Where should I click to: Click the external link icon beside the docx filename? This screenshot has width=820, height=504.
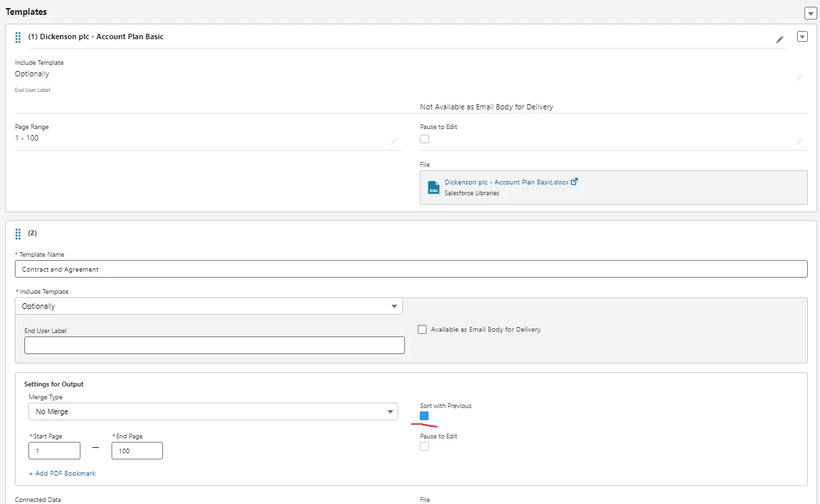click(x=575, y=181)
